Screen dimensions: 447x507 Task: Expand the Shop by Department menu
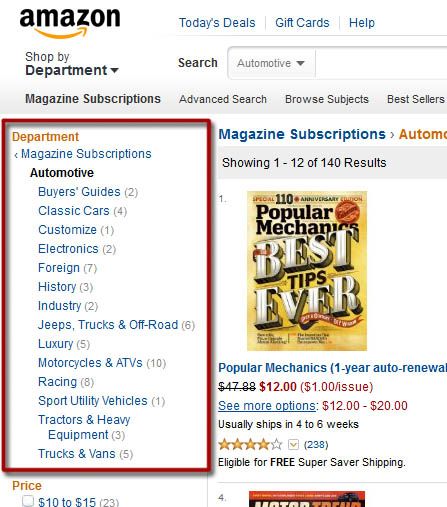coord(72,63)
